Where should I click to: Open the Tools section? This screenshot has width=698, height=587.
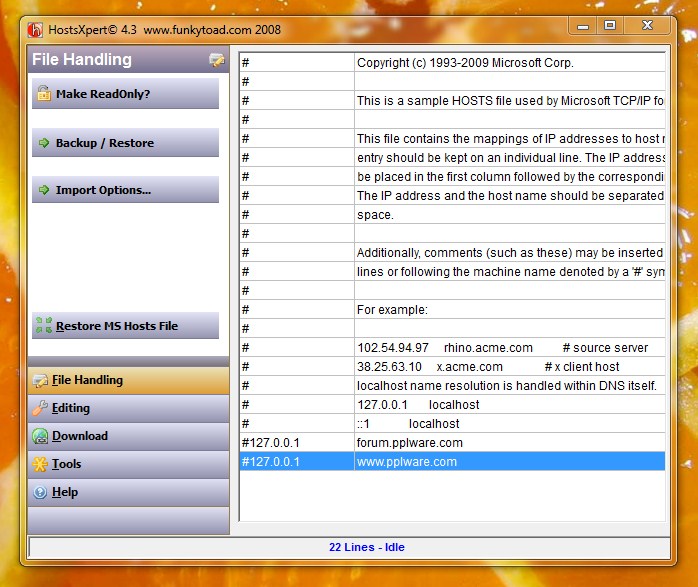coord(128,464)
